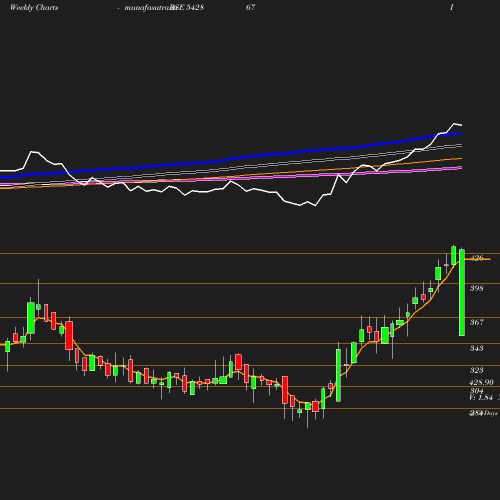The image size is (500, 500).
Task: Click the "428.90" last price value
Action: [481, 382]
